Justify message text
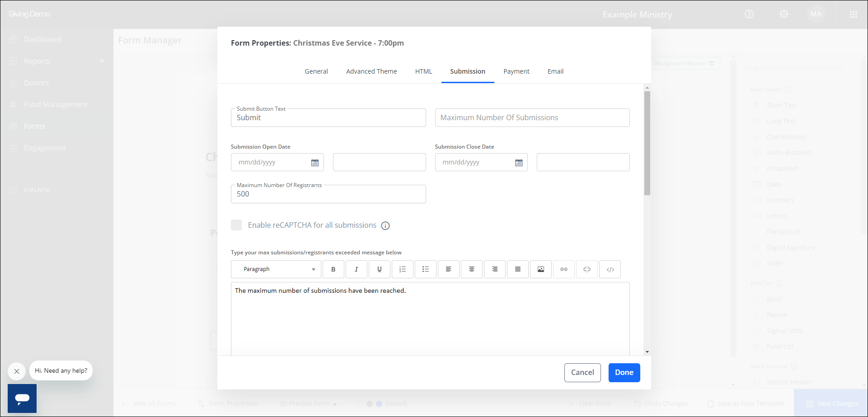 click(518, 269)
